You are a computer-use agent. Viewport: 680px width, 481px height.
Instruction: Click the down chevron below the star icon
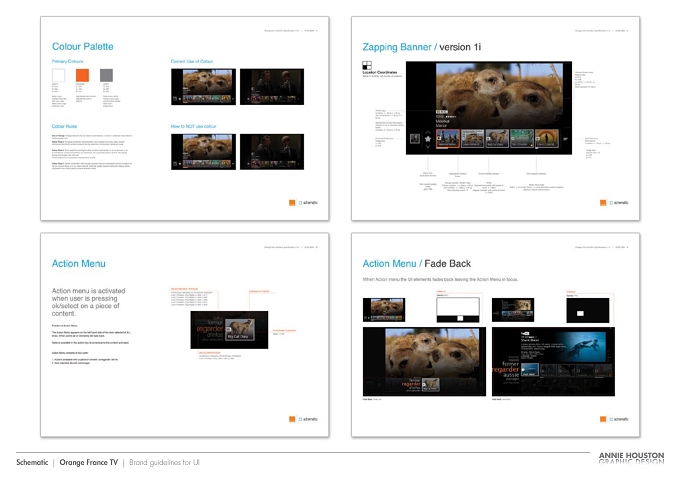428,147
